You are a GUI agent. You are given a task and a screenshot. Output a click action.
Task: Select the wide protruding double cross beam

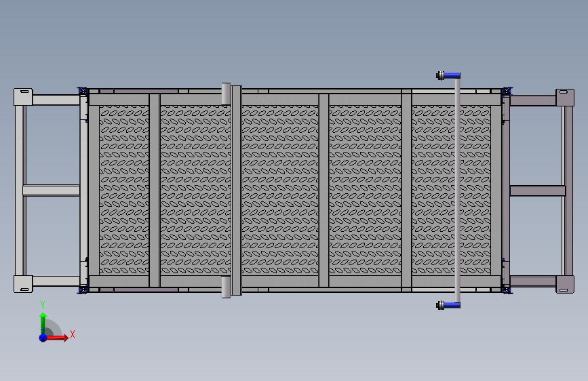pyautogui.click(x=236, y=190)
